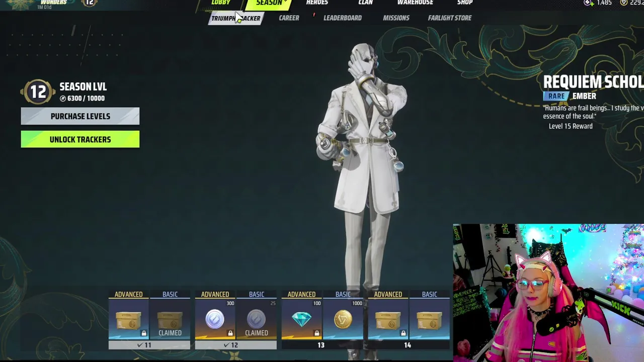
Task: Open the Career sub-tab
Action: pos(289,18)
